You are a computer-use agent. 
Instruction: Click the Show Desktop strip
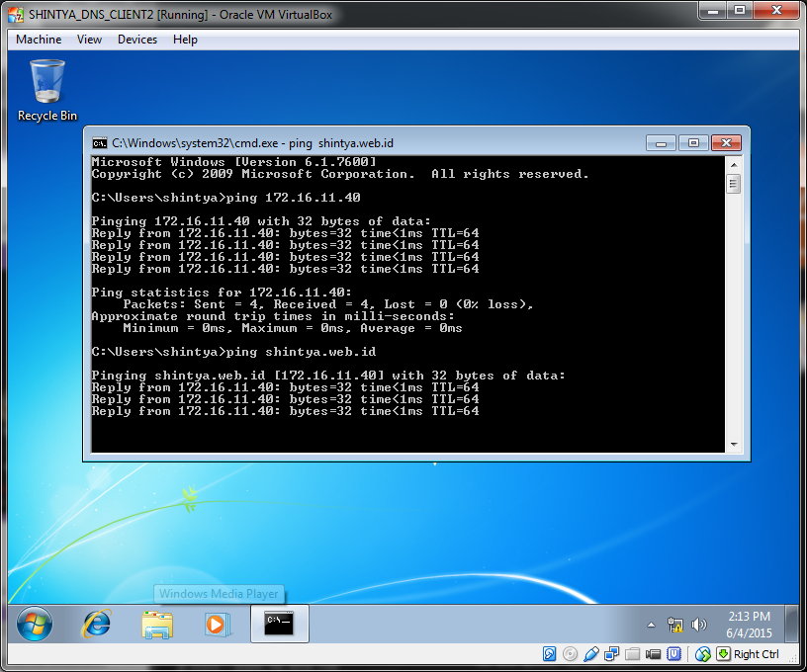(x=792, y=624)
